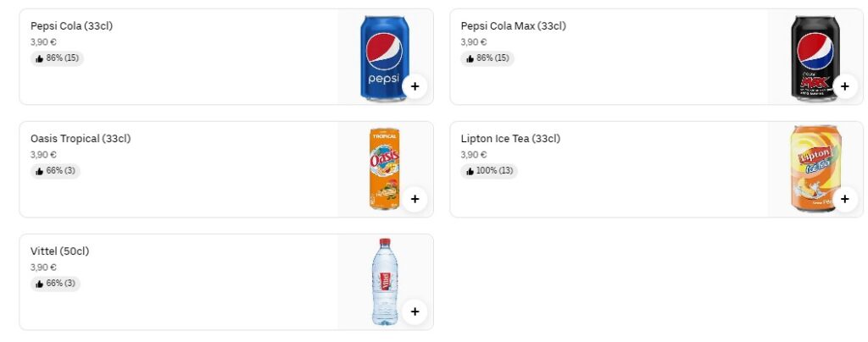Open Lipton Ice Tea (33cl) item title

510,139
